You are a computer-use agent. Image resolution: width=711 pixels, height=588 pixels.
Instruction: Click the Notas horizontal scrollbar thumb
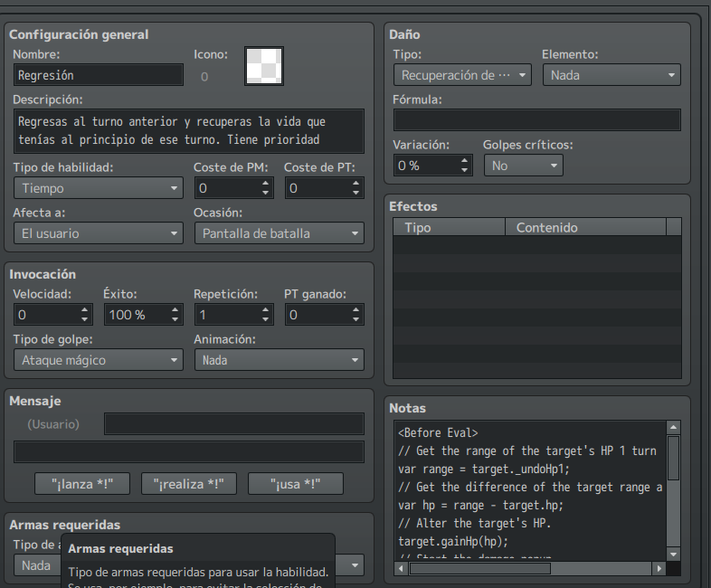coord(479,568)
